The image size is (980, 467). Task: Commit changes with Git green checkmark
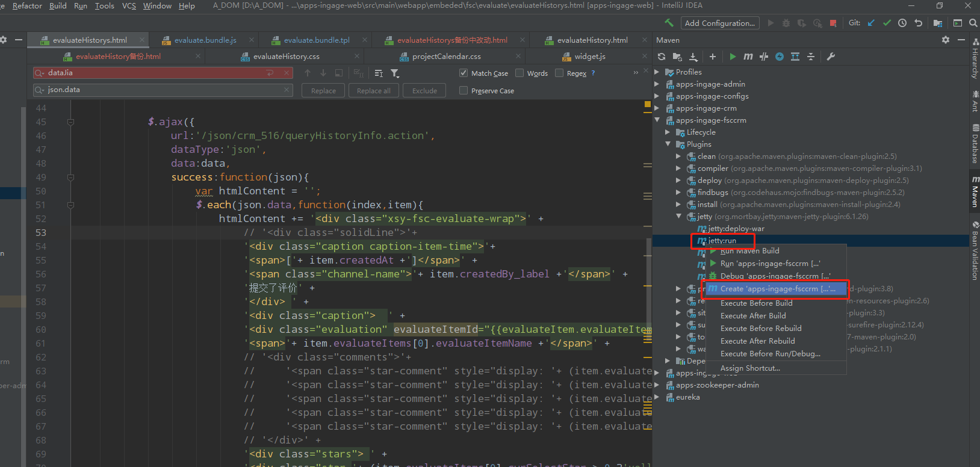pos(887,23)
